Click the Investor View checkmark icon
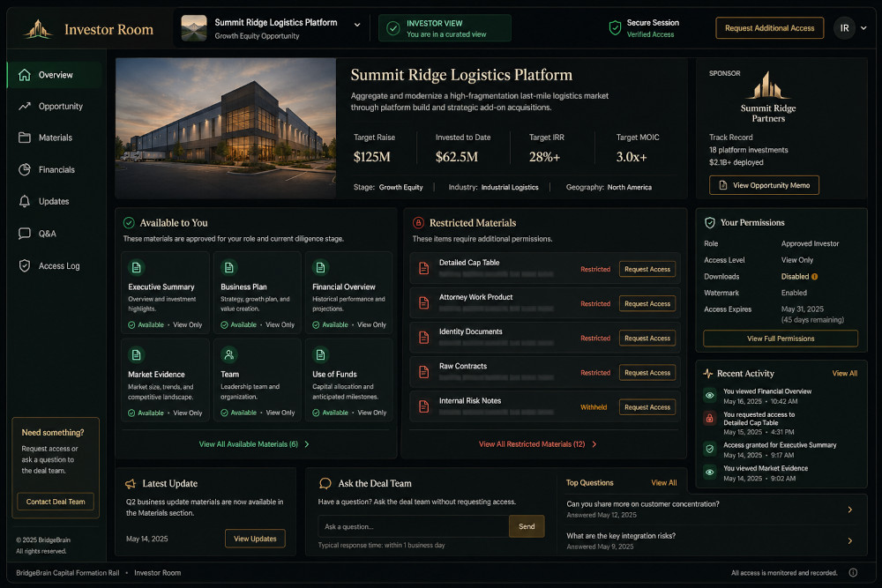882x588 pixels. click(x=393, y=28)
